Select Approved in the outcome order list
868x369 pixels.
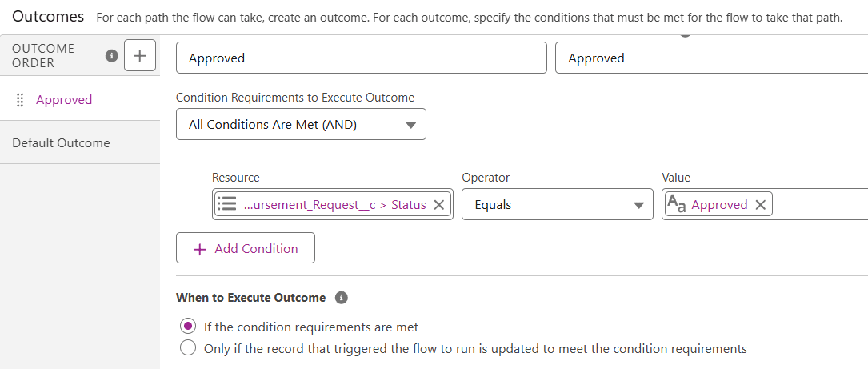(x=64, y=100)
